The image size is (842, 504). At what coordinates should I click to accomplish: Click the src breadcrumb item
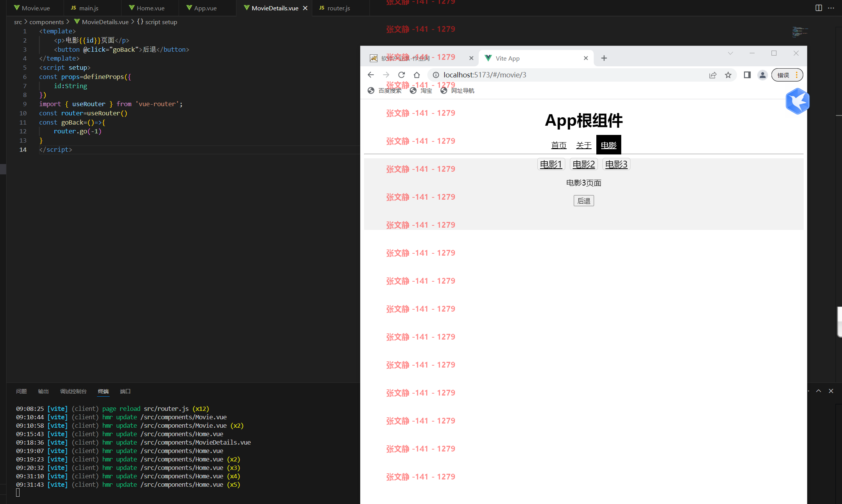(x=18, y=22)
